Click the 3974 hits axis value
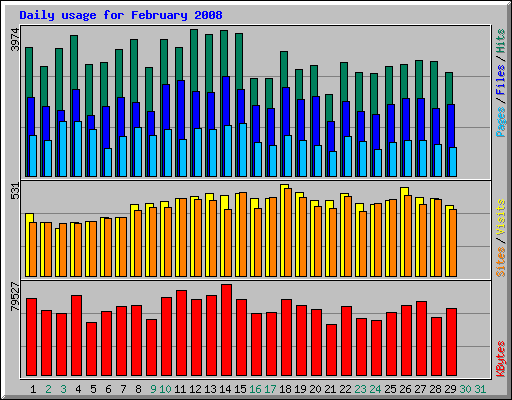Image resolution: width=512 pixels, height=400 pixels. (15, 39)
